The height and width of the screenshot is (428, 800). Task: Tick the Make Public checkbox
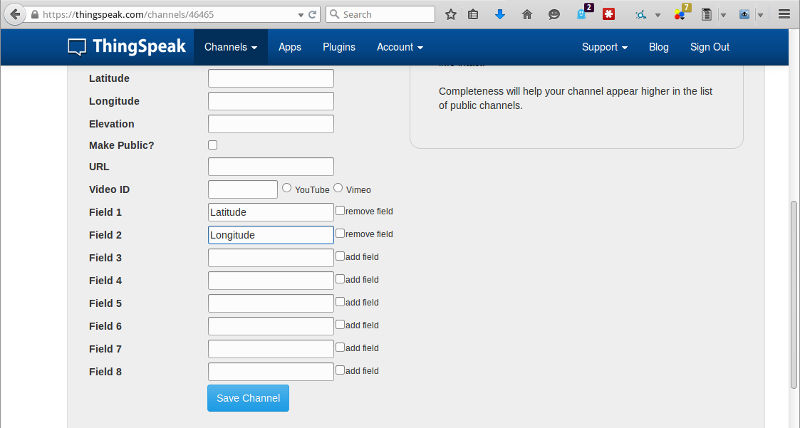click(x=212, y=145)
